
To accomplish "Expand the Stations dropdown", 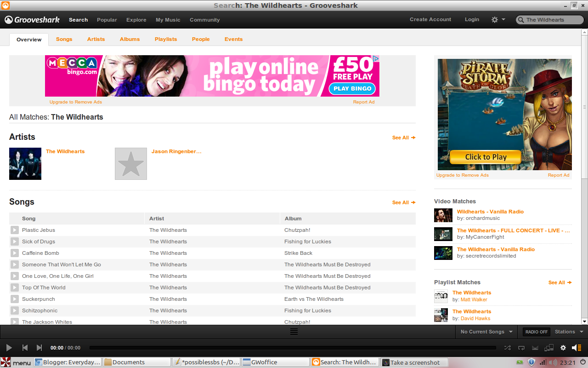I will point(569,332).
